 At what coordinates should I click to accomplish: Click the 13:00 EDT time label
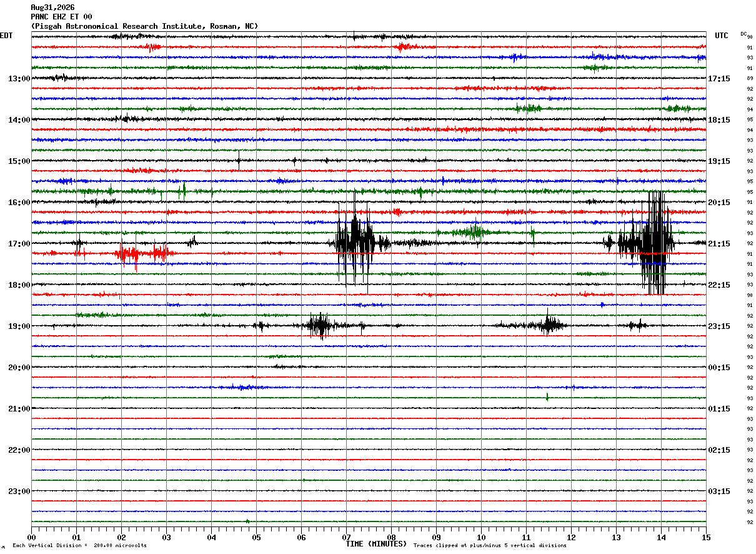tap(19, 79)
